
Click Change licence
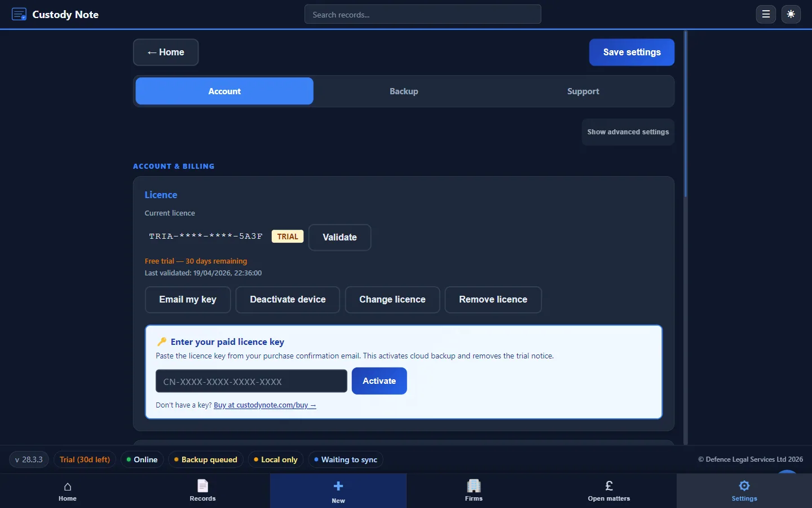point(392,300)
